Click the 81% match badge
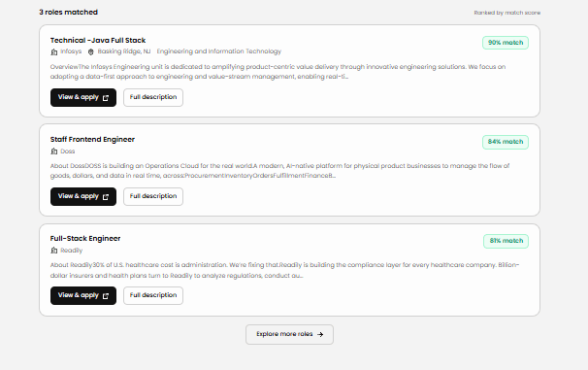 506,241
